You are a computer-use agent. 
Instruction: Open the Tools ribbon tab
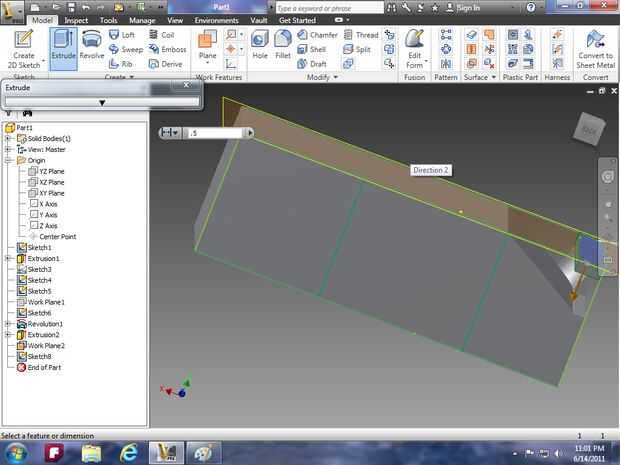(108, 20)
